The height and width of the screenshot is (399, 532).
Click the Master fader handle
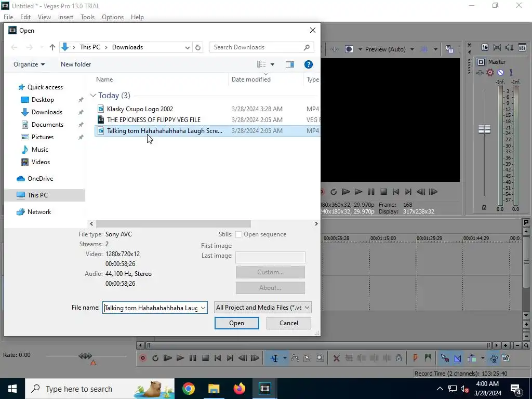(x=484, y=129)
